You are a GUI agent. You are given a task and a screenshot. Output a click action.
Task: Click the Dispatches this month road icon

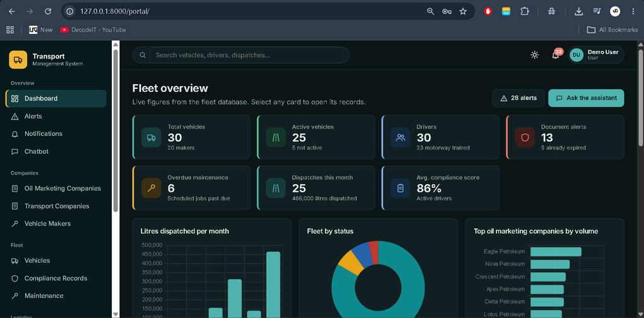click(276, 188)
